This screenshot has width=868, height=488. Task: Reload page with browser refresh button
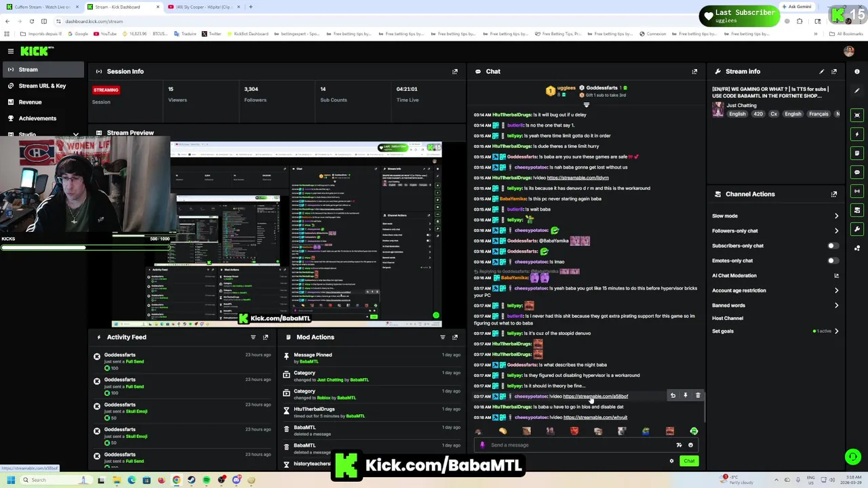point(31,21)
